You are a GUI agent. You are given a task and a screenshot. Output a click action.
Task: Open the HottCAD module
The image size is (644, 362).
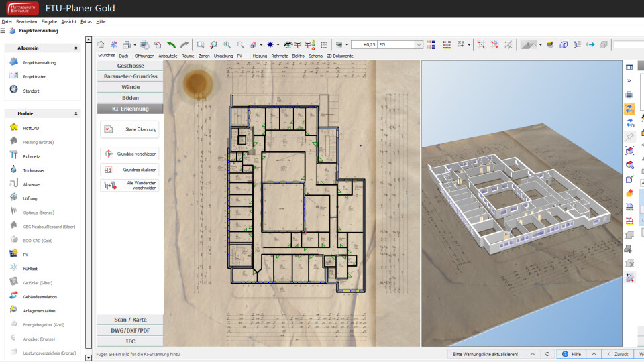pyautogui.click(x=31, y=128)
